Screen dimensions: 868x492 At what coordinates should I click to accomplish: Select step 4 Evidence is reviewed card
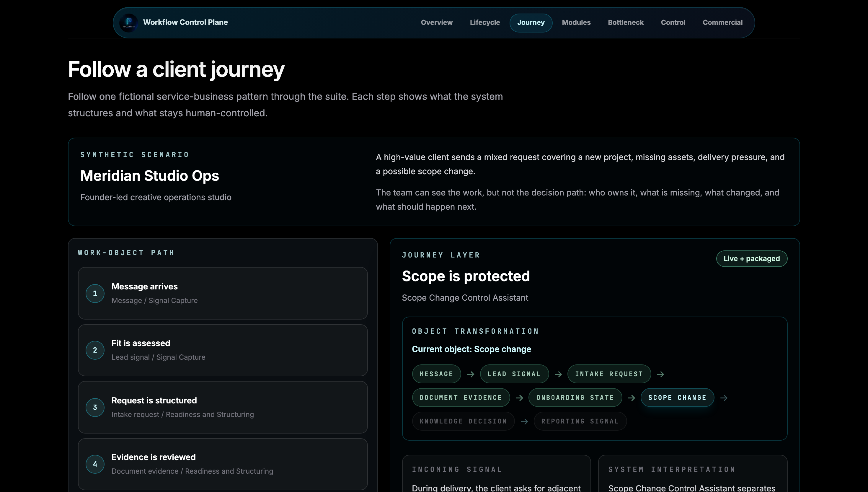[223, 464]
